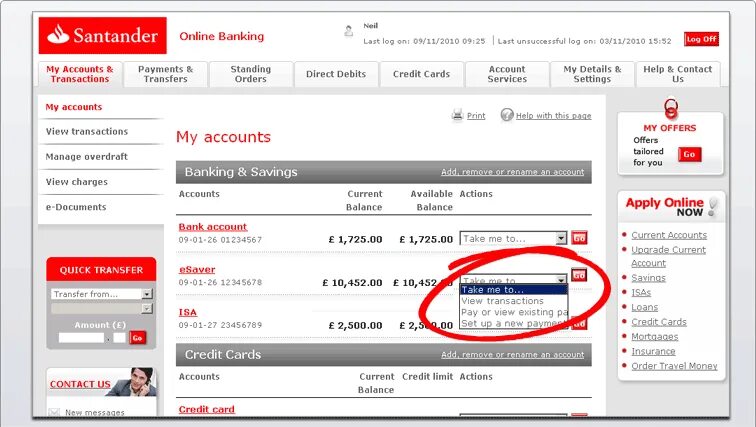Viewport: 756px width, 427px height.
Task: Click the contact agent photo
Action: pos(133,382)
